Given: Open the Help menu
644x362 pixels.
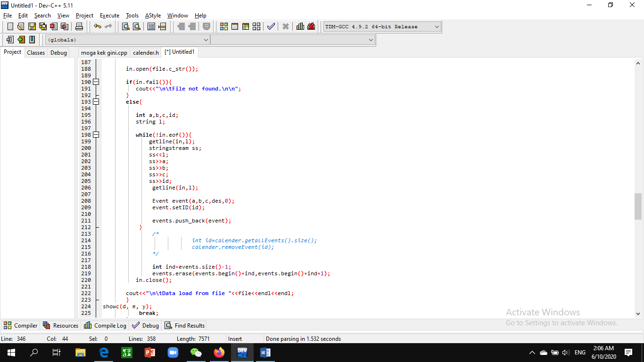Looking at the screenshot, I should pos(200,16).
